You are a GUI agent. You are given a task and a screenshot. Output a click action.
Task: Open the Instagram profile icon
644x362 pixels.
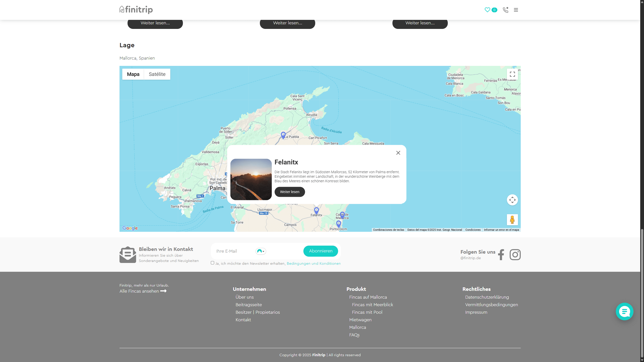tap(515, 255)
